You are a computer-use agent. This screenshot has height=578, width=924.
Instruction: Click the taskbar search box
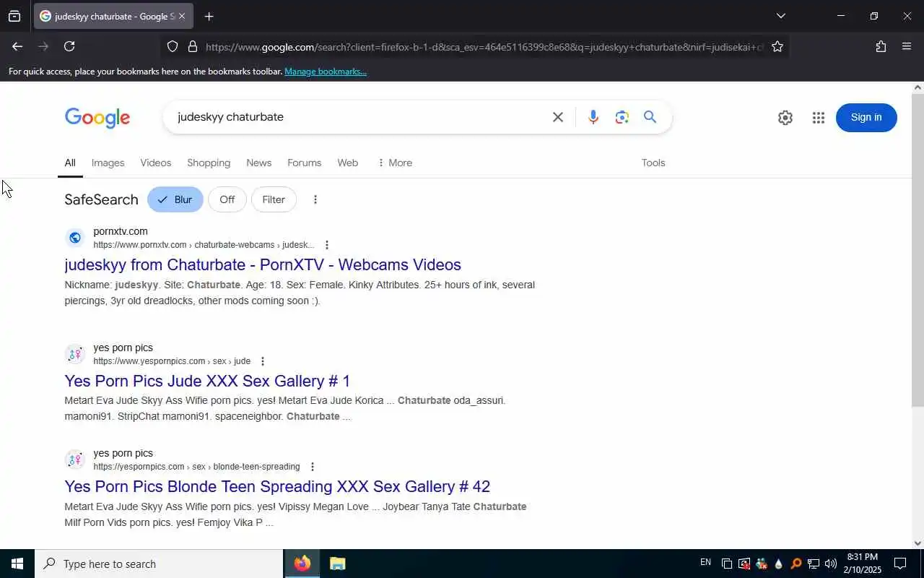point(159,564)
